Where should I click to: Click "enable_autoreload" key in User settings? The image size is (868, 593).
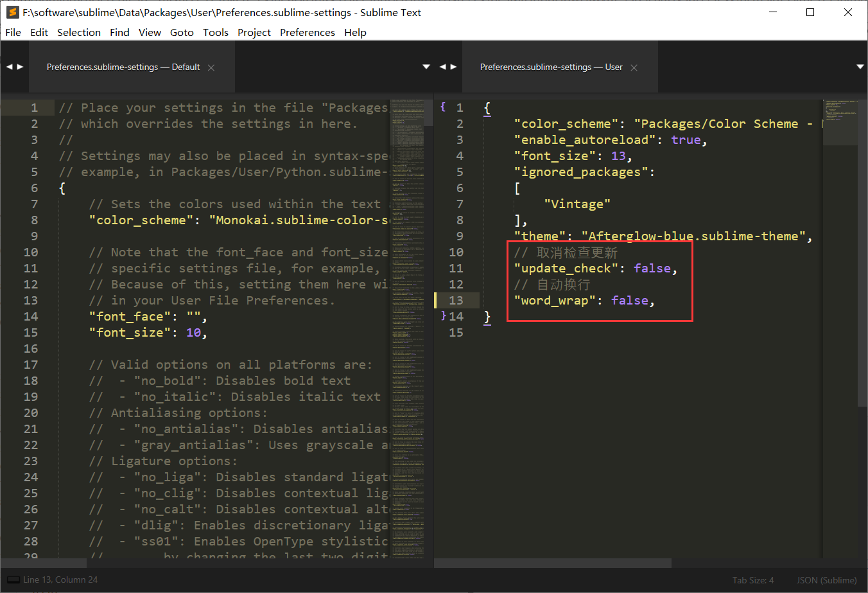pos(586,139)
